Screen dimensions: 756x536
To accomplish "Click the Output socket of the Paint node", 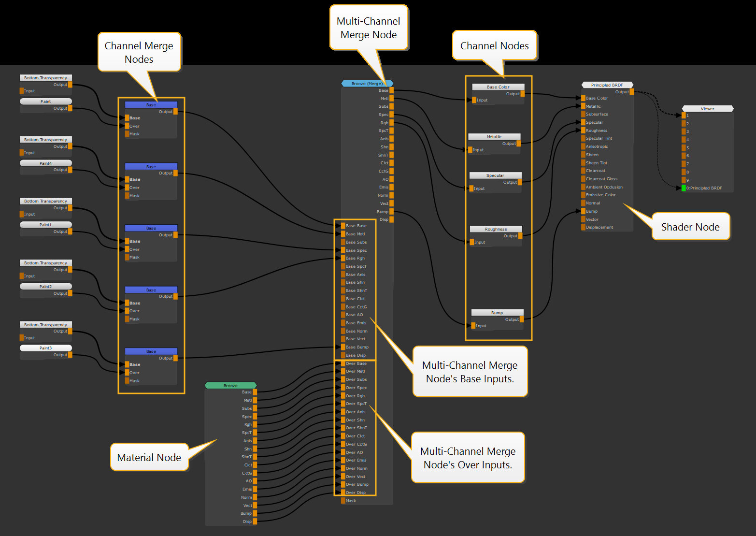I will (x=70, y=108).
